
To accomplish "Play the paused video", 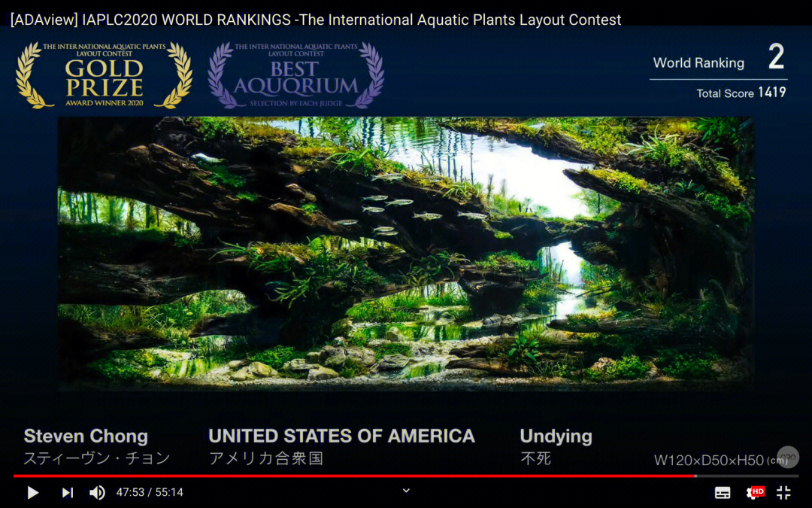I will pos(32,492).
